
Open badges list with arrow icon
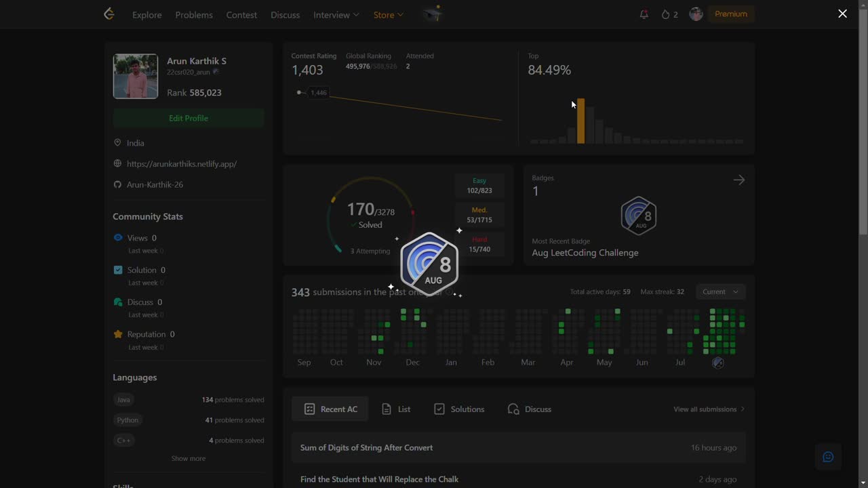[738, 180]
